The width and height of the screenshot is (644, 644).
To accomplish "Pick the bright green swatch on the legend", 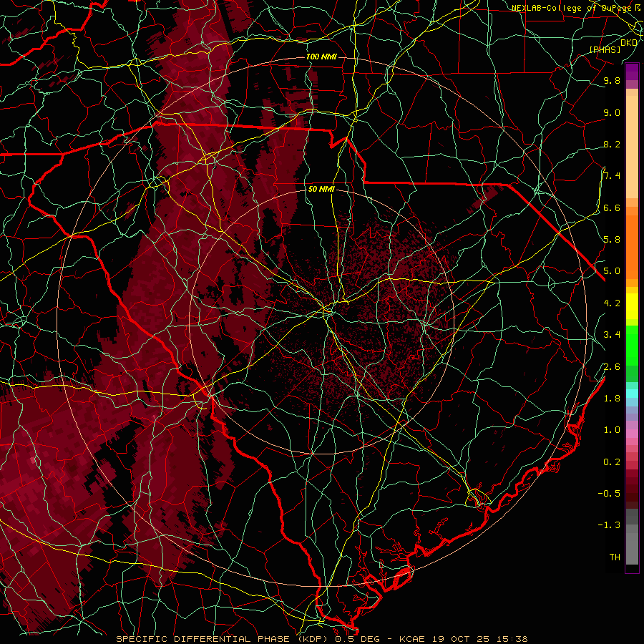I will (632, 344).
